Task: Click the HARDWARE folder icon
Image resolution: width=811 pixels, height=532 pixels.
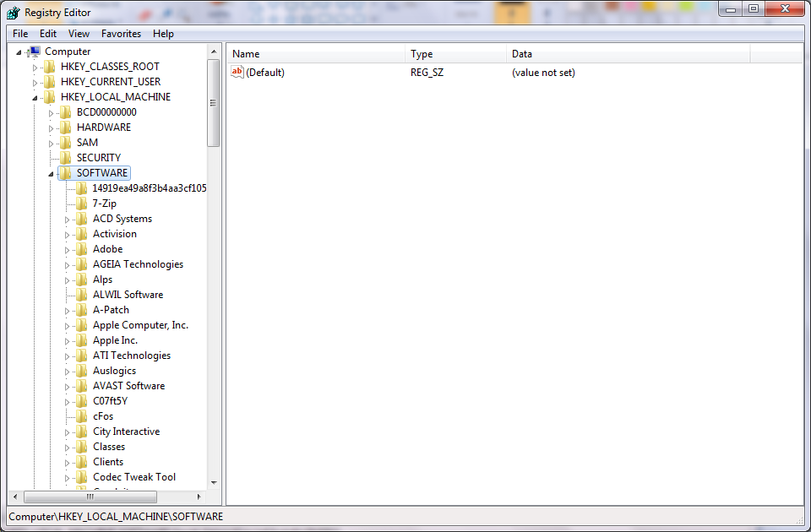Action: (66, 128)
